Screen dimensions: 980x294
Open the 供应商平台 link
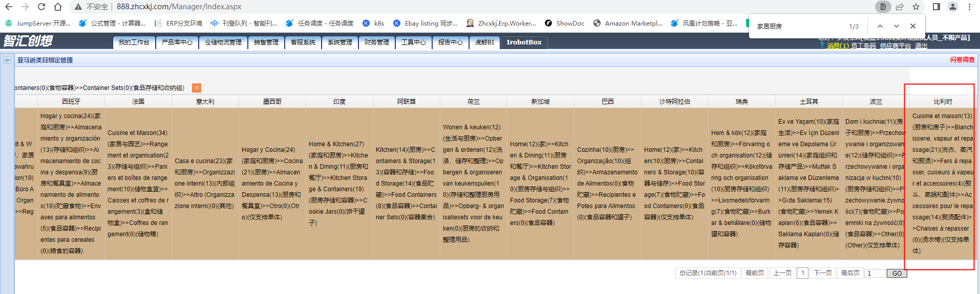pyautogui.click(x=896, y=46)
